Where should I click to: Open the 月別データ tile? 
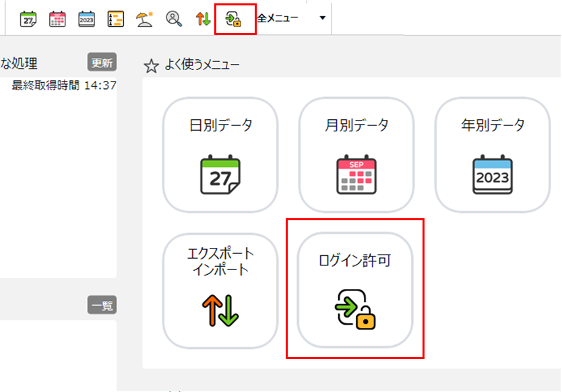pyautogui.click(x=356, y=155)
